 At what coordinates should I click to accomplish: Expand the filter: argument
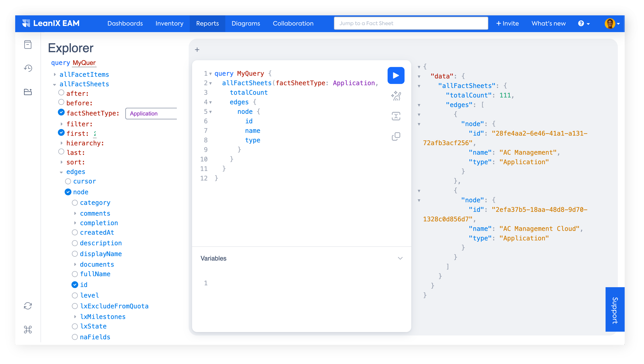click(62, 124)
